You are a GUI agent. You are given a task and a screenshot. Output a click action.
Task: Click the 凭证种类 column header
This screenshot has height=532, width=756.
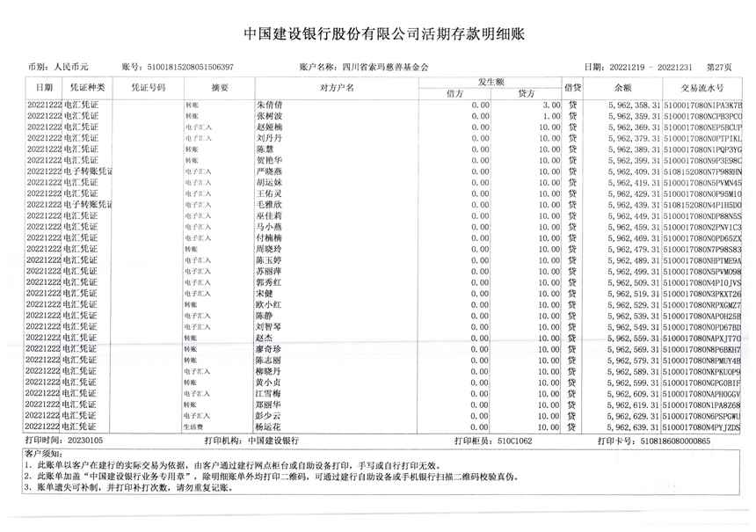pos(87,87)
